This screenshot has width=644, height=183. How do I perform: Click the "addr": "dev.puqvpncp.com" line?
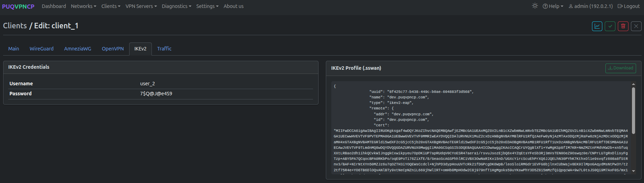pos(404,114)
